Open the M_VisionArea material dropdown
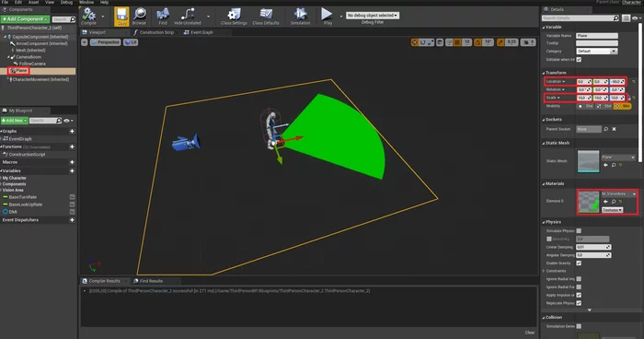 [x=619, y=193]
